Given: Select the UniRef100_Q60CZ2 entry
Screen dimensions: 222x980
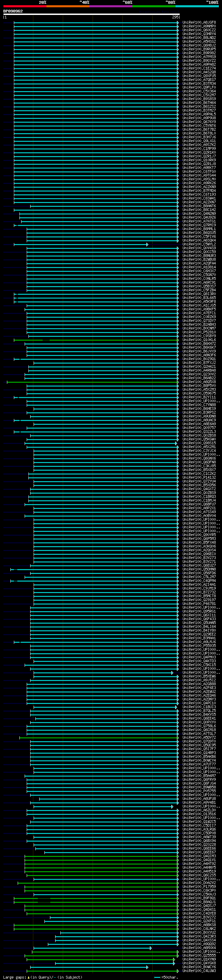Looking at the screenshot, I should click(199, 30).
